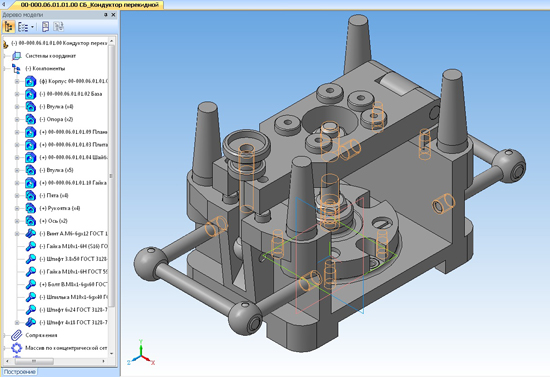Screen dimensions: 550x377
Task: Toggle the model tree structure display button
Action: click(x=8, y=27)
